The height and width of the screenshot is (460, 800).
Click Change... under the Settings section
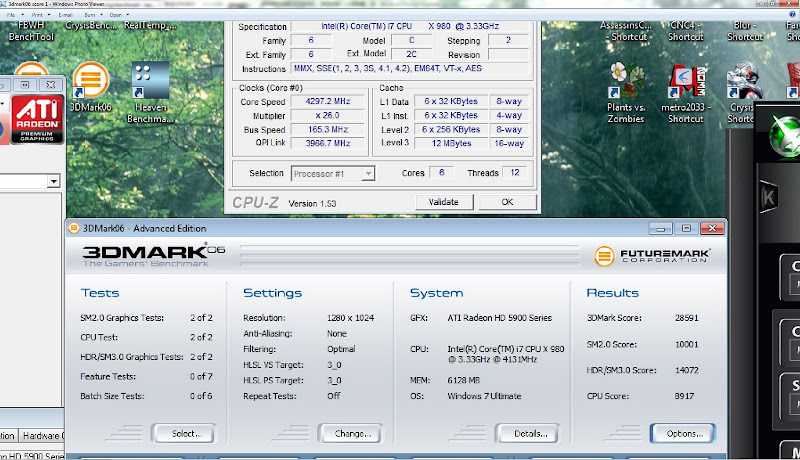click(349, 434)
